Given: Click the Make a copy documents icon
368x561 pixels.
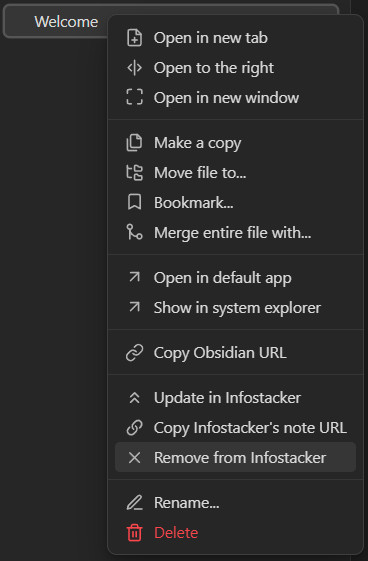Looking at the screenshot, I should [x=134, y=143].
